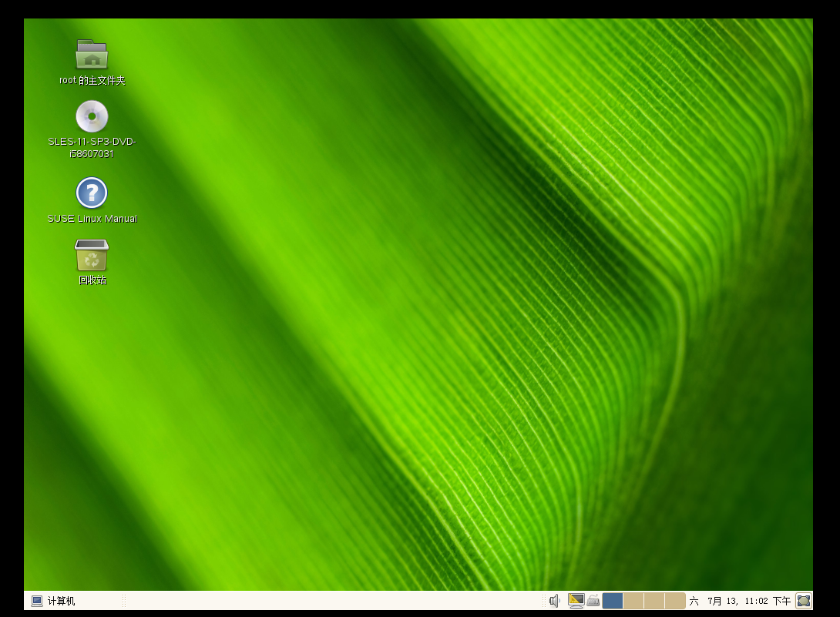Click the laptop icon beside 计算机
The width and height of the screenshot is (840, 617).
36,600
